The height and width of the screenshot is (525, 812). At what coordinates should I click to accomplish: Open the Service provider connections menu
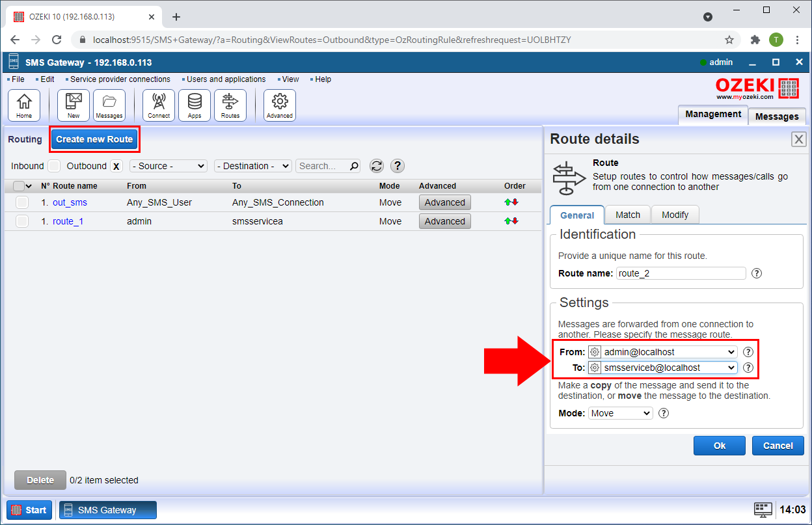120,79
